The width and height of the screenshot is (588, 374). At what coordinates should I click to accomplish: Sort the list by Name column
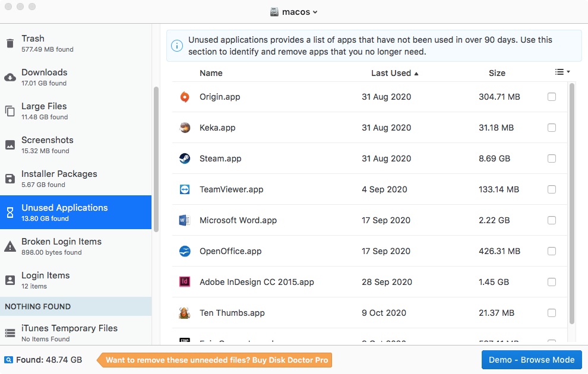[x=211, y=73]
